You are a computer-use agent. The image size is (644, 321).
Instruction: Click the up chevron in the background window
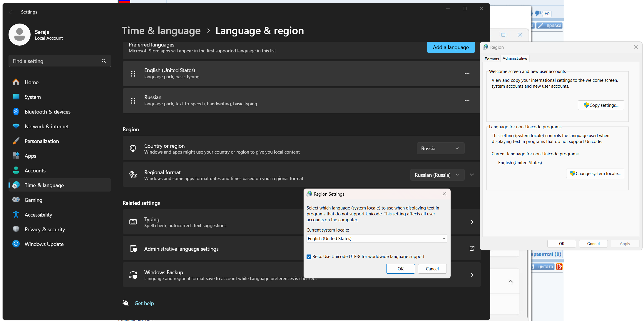coord(511,281)
